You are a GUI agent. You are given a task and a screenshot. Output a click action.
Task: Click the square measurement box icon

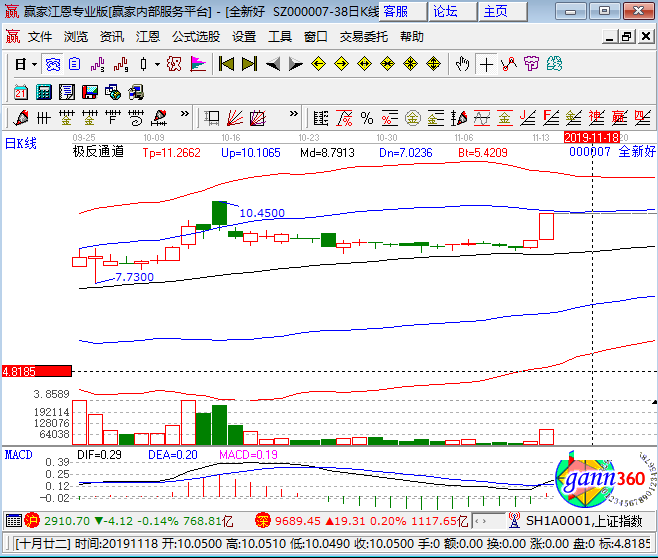click(x=212, y=118)
